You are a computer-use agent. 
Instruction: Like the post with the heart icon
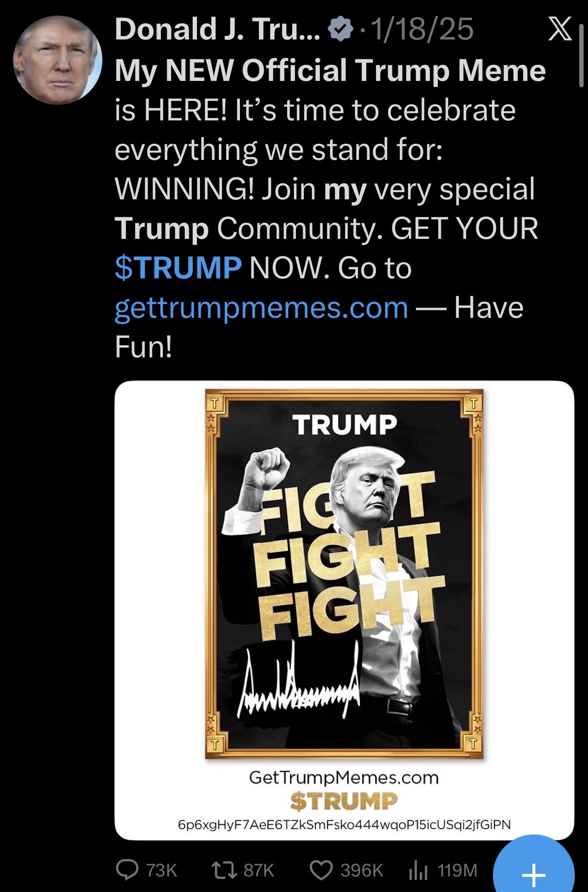click(x=321, y=870)
